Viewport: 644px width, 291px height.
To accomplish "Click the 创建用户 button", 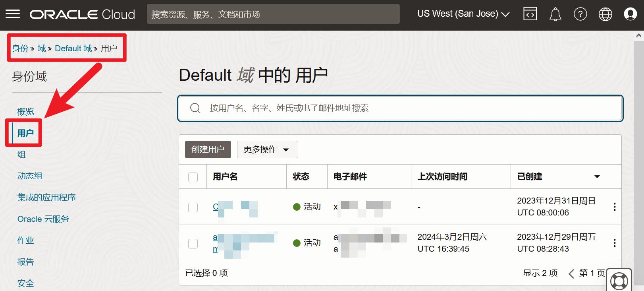I will [208, 149].
